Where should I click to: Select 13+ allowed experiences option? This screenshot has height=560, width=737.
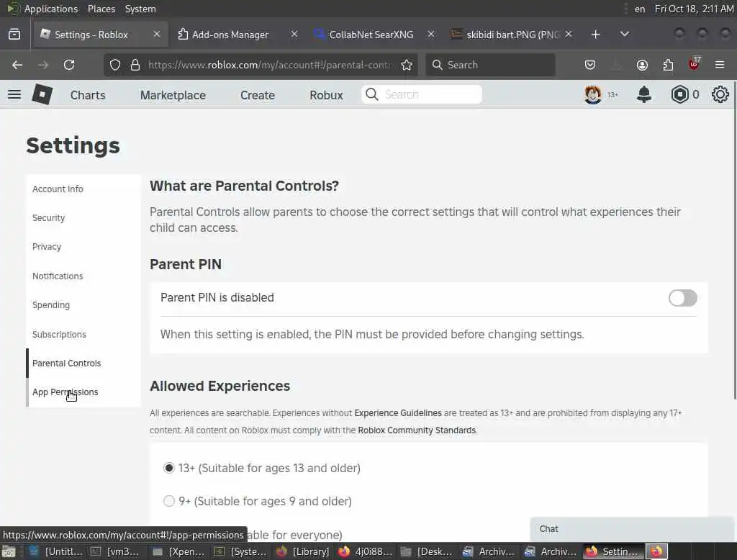168,468
